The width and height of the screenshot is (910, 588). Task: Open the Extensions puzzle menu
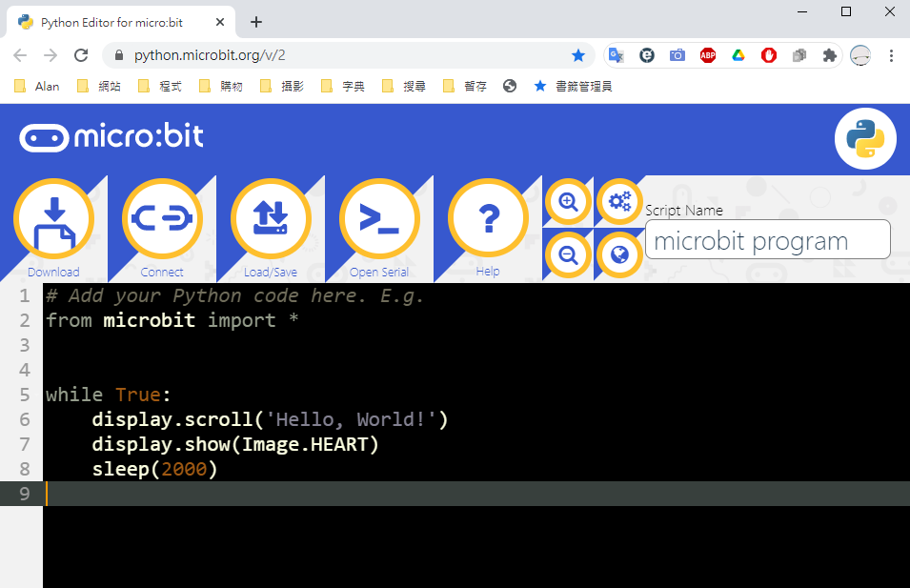(830, 55)
